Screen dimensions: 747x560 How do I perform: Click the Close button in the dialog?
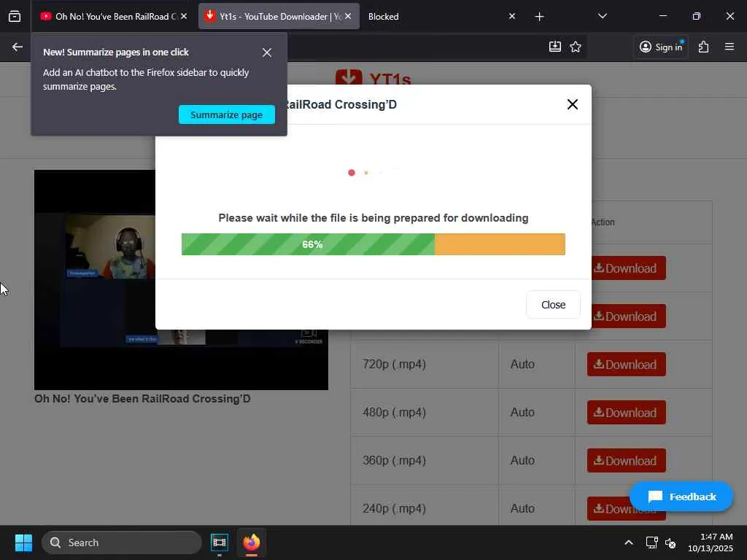pos(553,305)
